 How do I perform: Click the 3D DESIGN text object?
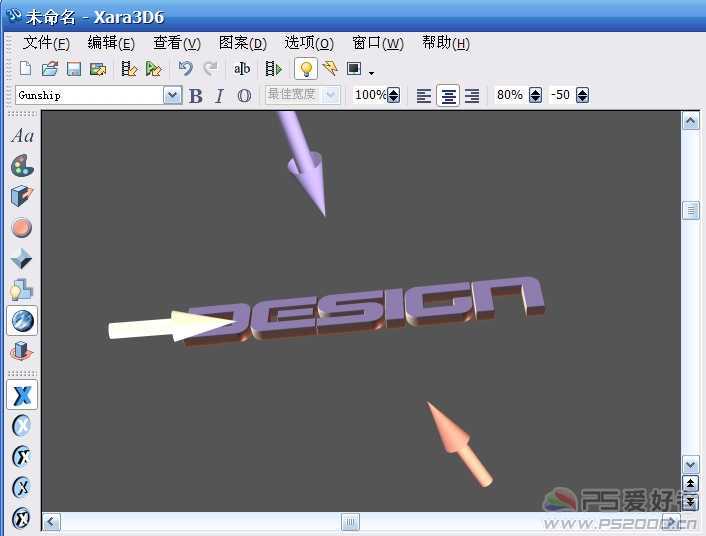point(365,310)
